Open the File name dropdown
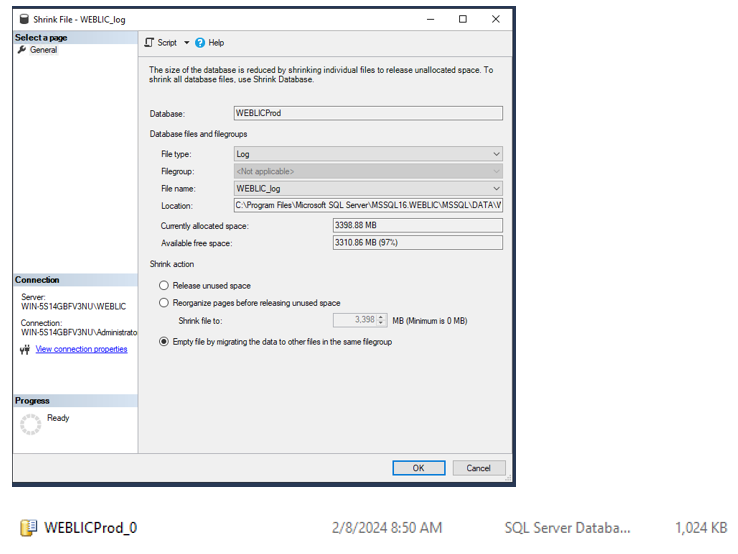 496,188
